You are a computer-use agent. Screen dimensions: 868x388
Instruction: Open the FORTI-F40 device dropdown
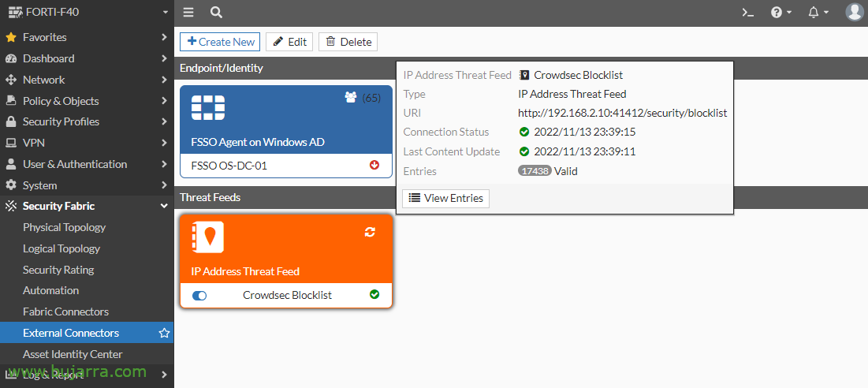165,12
